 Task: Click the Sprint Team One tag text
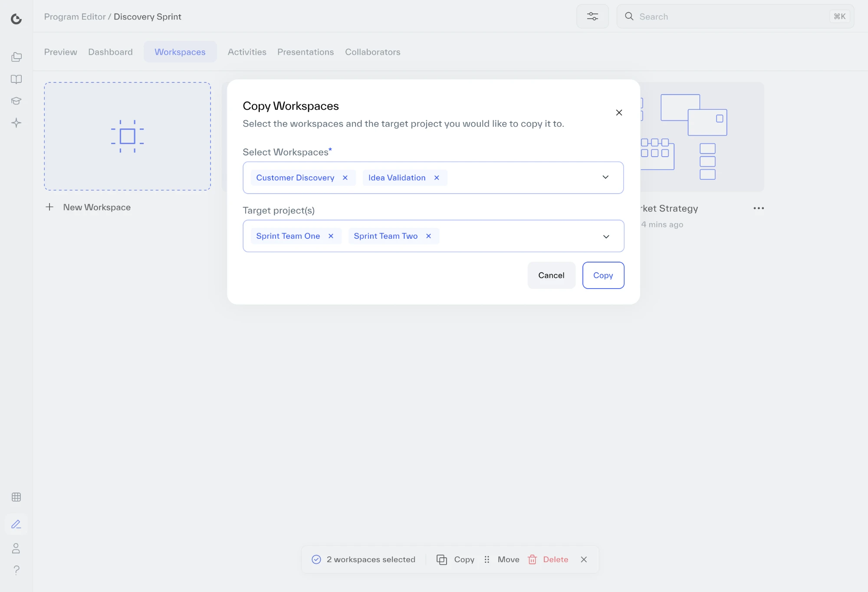pyautogui.click(x=288, y=236)
